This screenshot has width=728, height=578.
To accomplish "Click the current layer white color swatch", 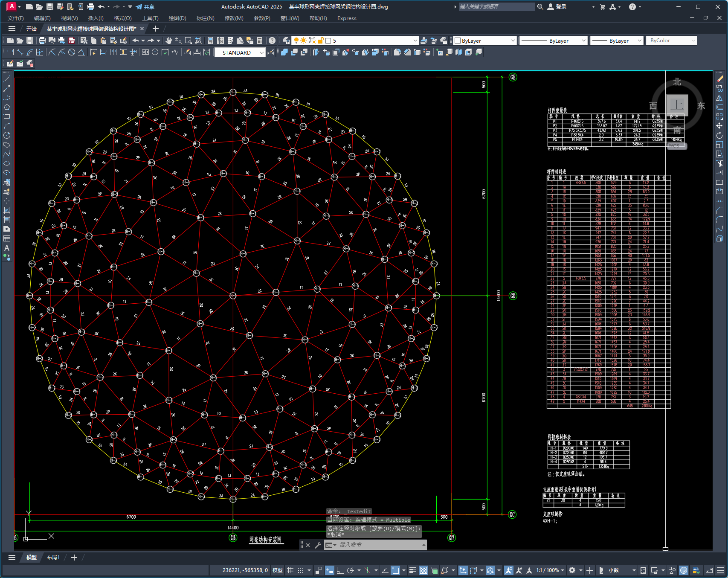I will point(328,41).
